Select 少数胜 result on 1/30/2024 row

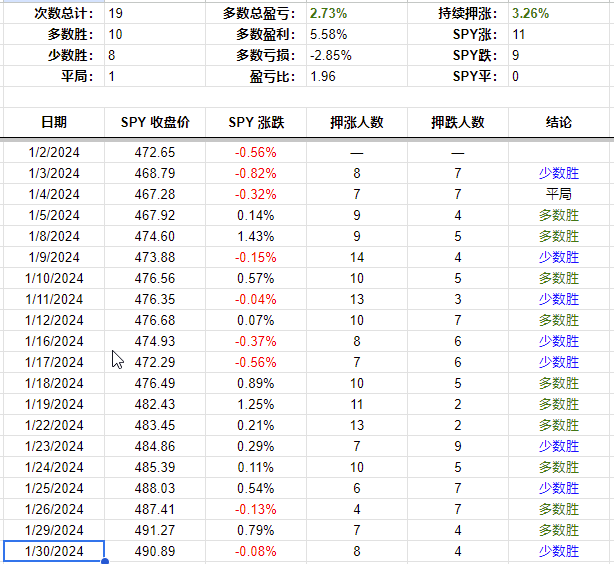[559, 551]
